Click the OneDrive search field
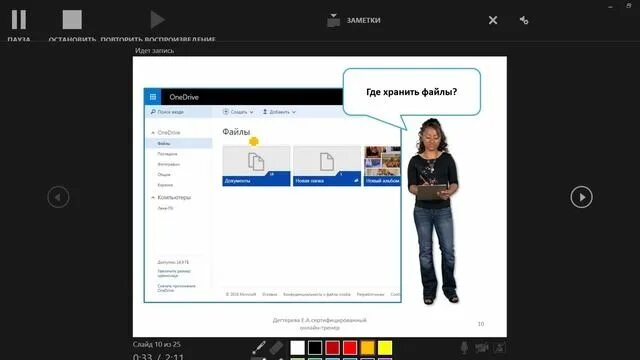Viewport: 640px width, 360px height. coord(178,112)
